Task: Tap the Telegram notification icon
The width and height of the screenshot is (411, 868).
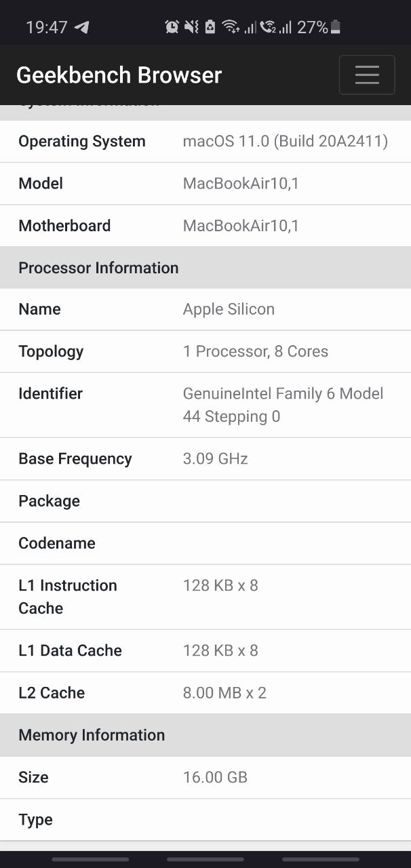Action: (x=81, y=27)
